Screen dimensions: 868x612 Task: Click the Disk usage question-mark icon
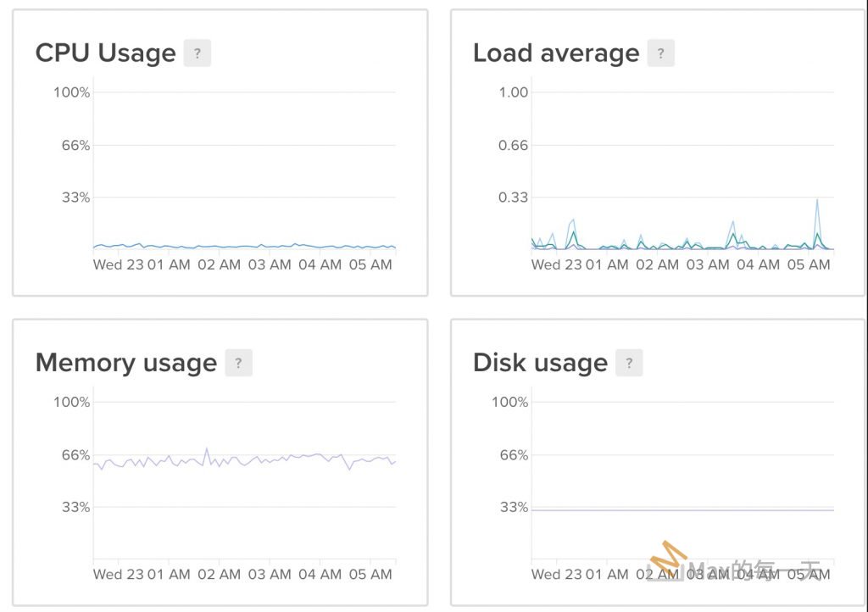[x=629, y=363]
